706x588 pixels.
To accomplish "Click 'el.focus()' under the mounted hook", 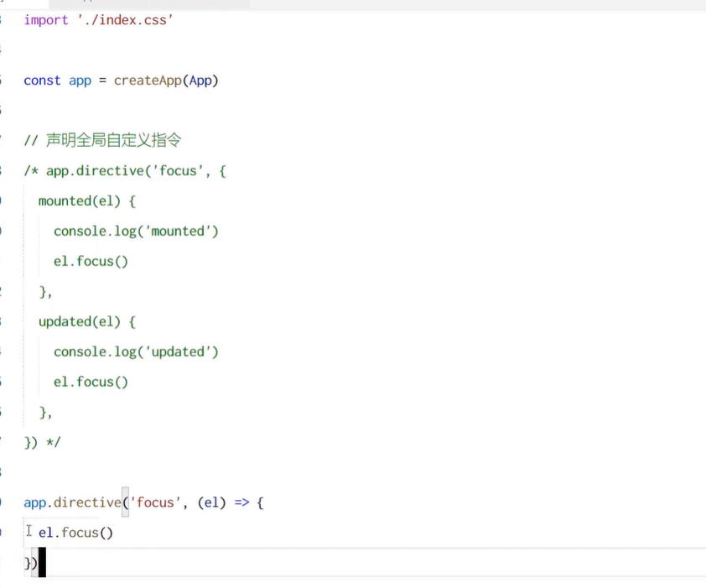I will point(91,262).
